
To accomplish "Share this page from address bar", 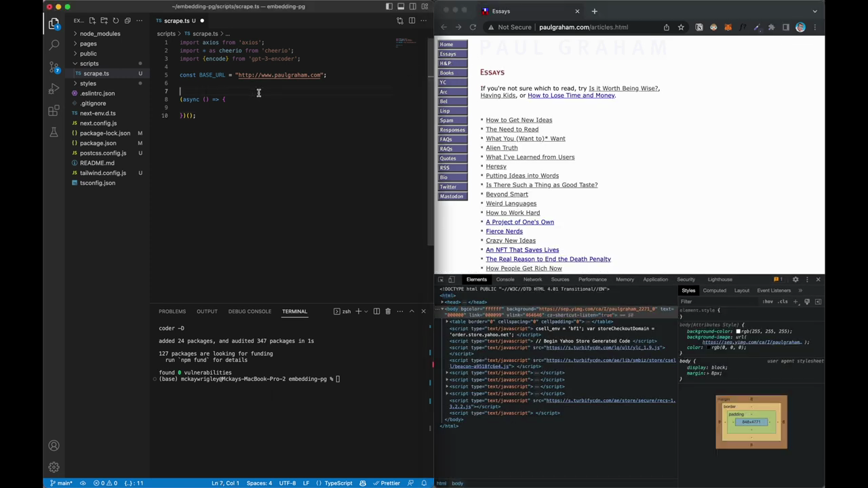I will click(x=667, y=27).
